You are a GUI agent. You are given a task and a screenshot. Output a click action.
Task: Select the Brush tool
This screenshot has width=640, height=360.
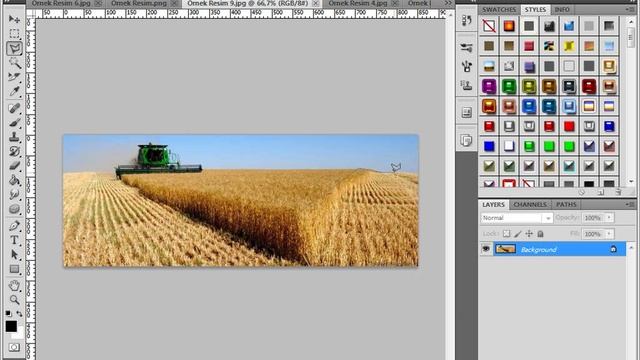point(14,122)
